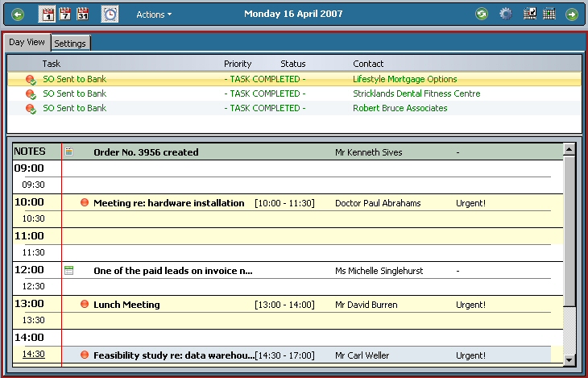The width and height of the screenshot is (588, 378).
Task: Click the scroll up arrow of the schedule
Action: coord(569,149)
